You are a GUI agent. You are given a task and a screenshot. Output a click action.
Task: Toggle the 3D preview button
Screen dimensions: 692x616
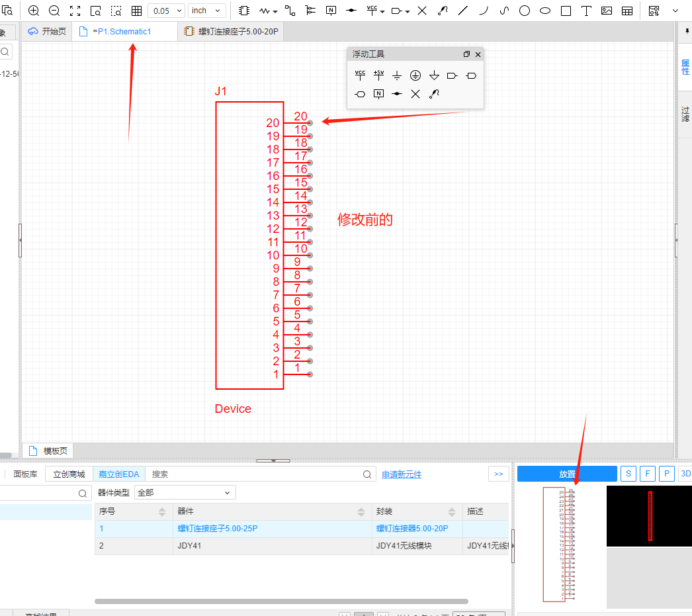pos(685,474)
